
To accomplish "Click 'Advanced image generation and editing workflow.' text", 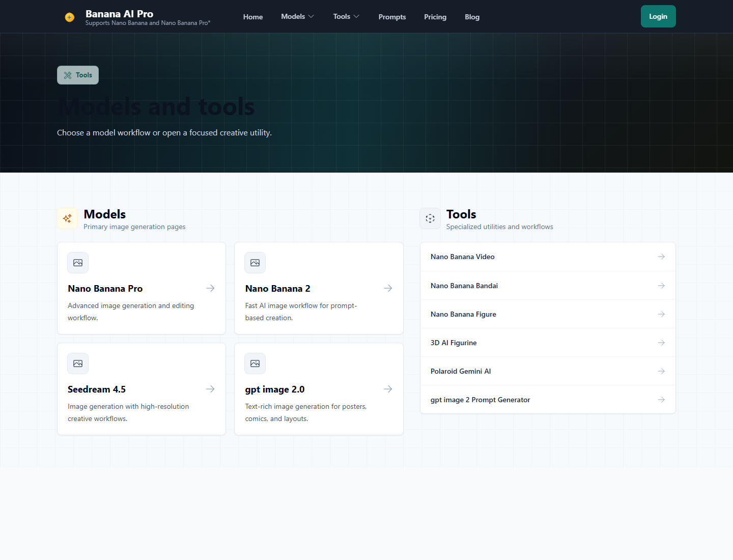I will click(131, 312).
